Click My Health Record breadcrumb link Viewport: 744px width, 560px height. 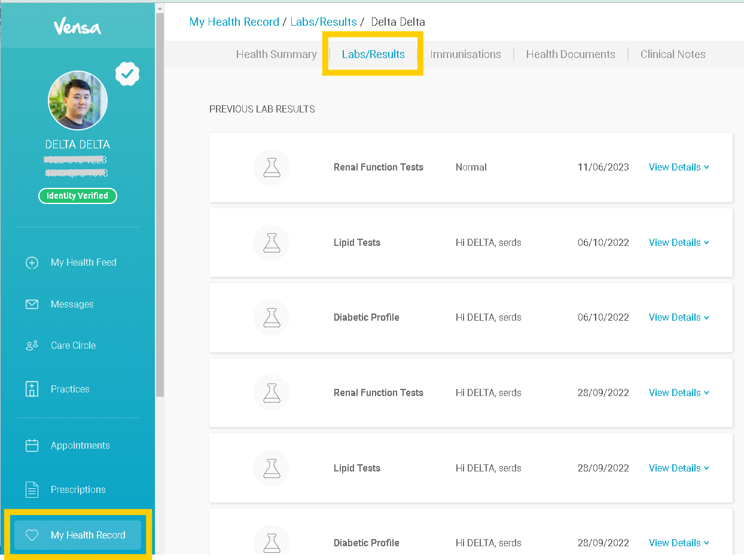click(234, 22)
